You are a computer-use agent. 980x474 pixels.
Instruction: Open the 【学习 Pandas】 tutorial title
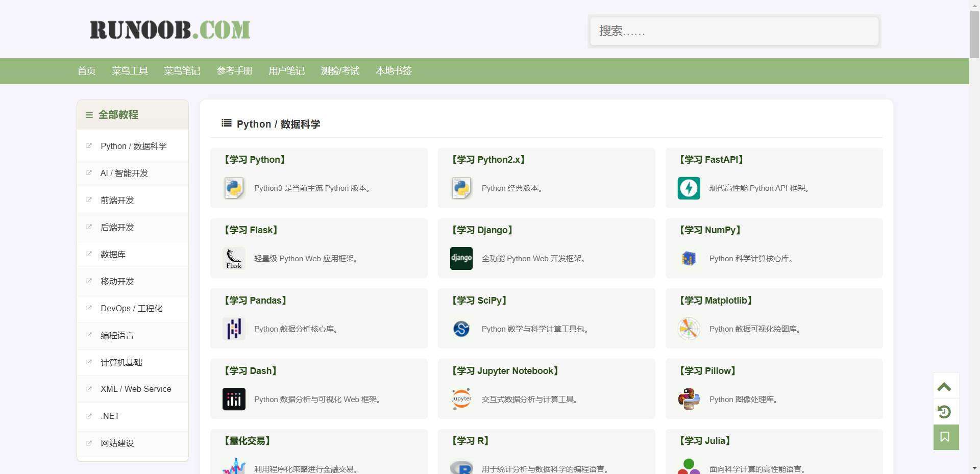click(255, 301)
